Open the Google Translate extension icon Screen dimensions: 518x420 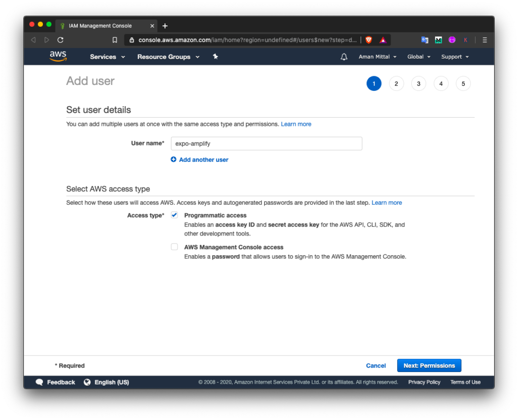424,39
